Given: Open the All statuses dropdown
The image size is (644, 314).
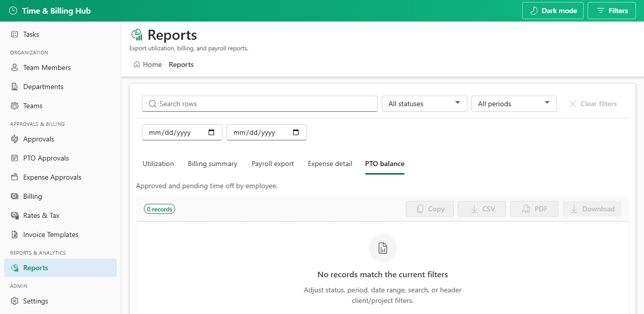Looking at the screenshot, I should pyautogui.click(x=425, y=104).
